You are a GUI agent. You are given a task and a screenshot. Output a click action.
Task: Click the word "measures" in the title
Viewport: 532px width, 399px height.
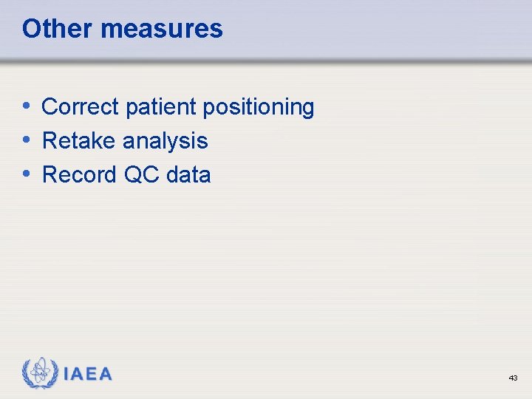coord(161,29)
